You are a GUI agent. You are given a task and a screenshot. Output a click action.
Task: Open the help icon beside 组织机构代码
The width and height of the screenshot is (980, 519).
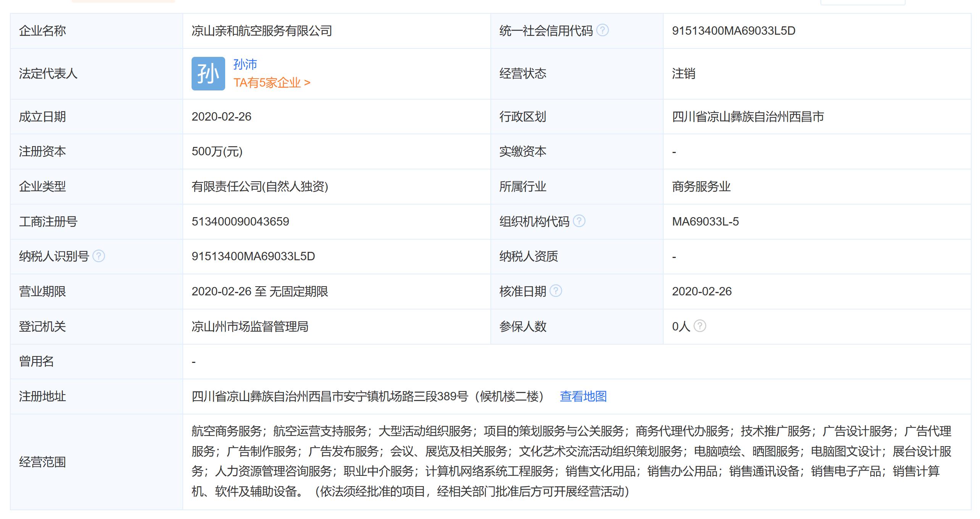(x=579, y=221)
